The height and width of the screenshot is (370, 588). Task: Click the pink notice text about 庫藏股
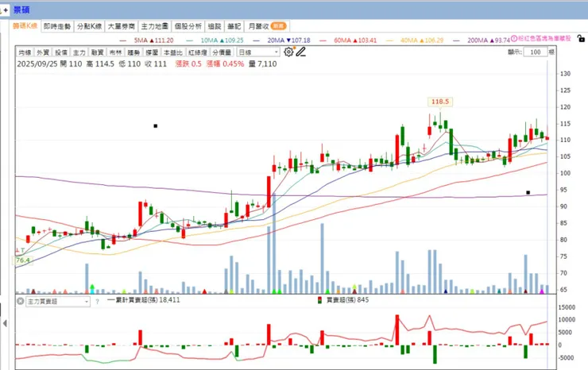(544, 39)
